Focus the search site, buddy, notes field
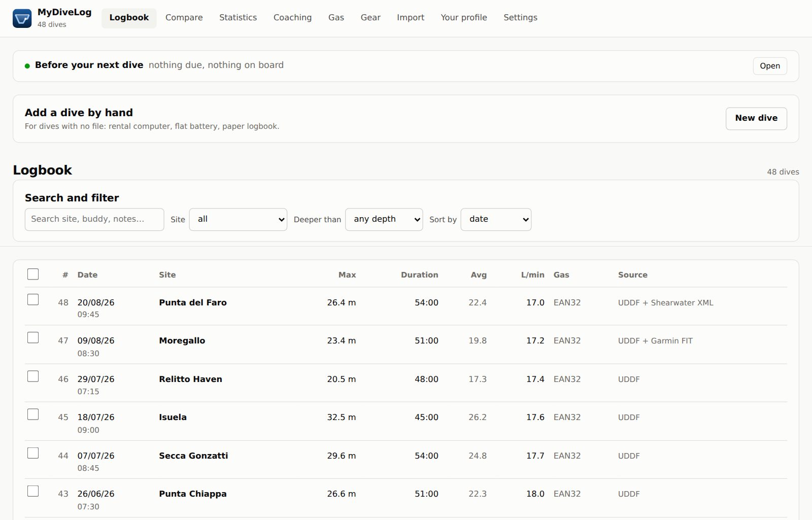The image size is (812, 520). (x=94, y=219)
